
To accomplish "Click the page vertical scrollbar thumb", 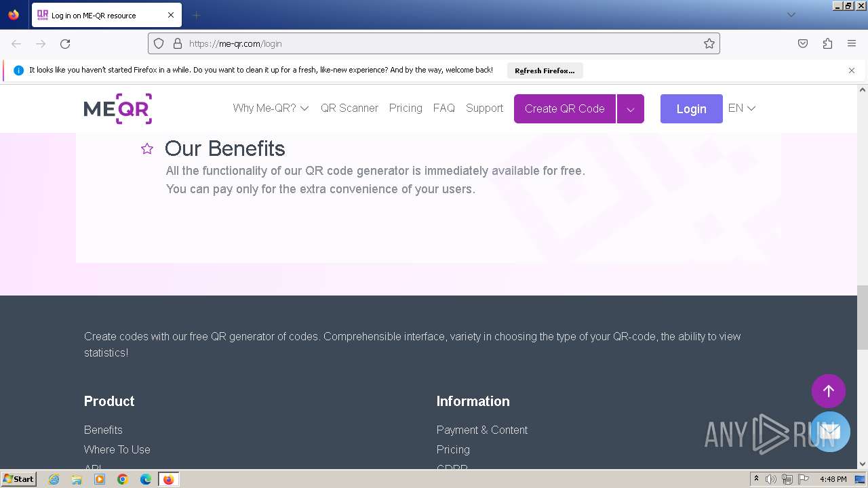I will 863,317.
